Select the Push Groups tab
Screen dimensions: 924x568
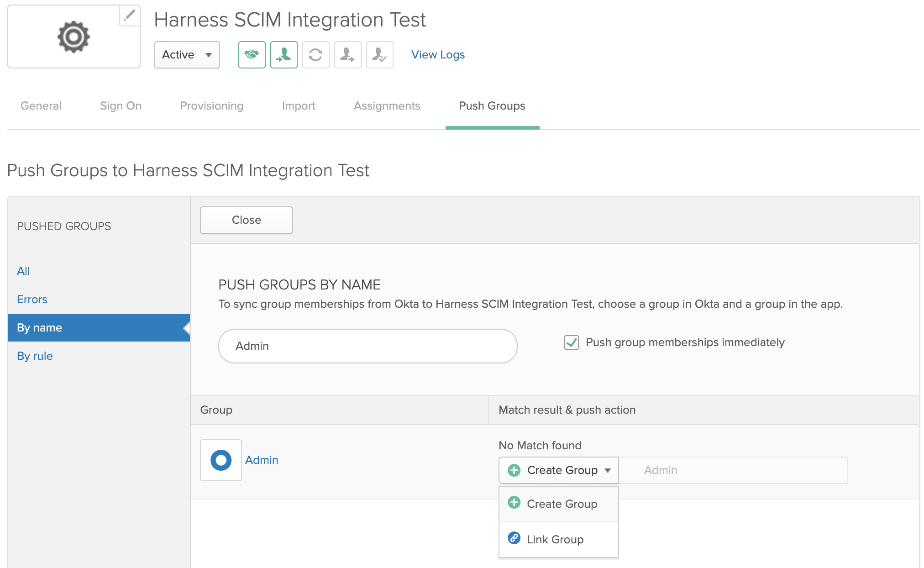tap(492, 106)
